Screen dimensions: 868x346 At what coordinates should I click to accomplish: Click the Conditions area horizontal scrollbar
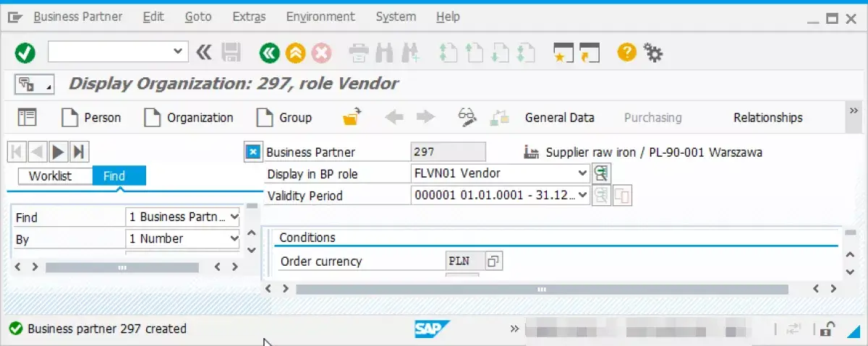542,289
